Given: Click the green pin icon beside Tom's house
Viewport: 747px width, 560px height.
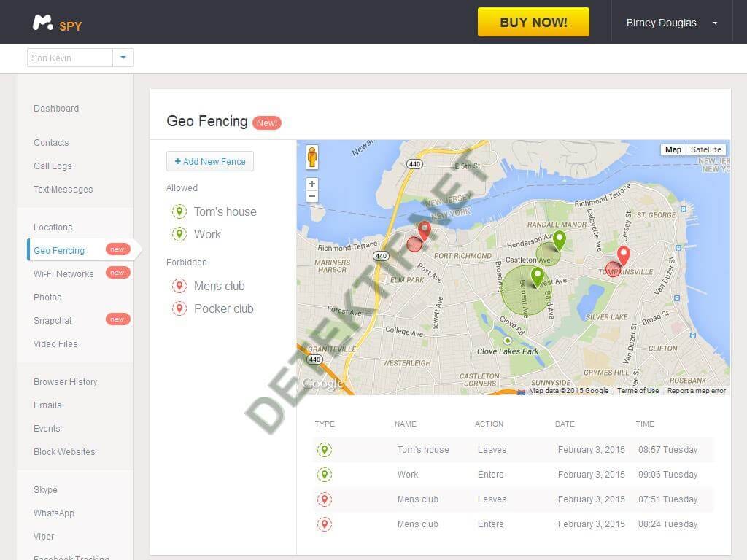Looking at the screenshot, I should pos(179,211).
